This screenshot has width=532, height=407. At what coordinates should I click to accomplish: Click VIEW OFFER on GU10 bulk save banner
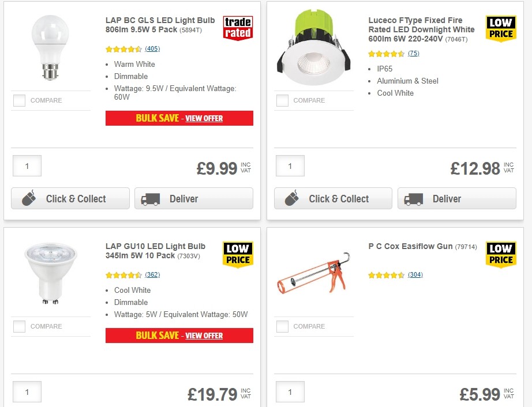(x=204, y=336)
